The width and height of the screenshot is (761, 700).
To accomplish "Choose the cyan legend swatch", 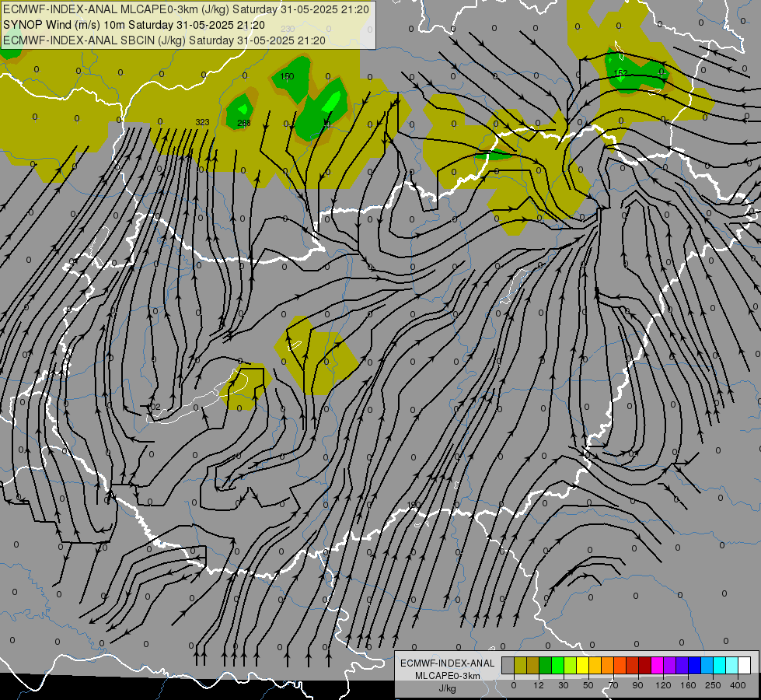I will [719, 665].
